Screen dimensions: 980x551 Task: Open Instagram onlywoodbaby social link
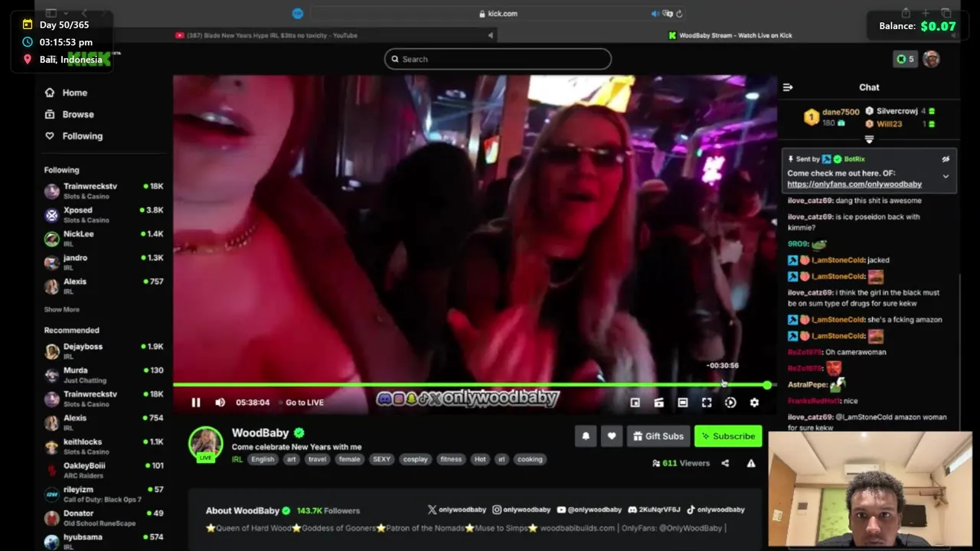coord(521,510)
